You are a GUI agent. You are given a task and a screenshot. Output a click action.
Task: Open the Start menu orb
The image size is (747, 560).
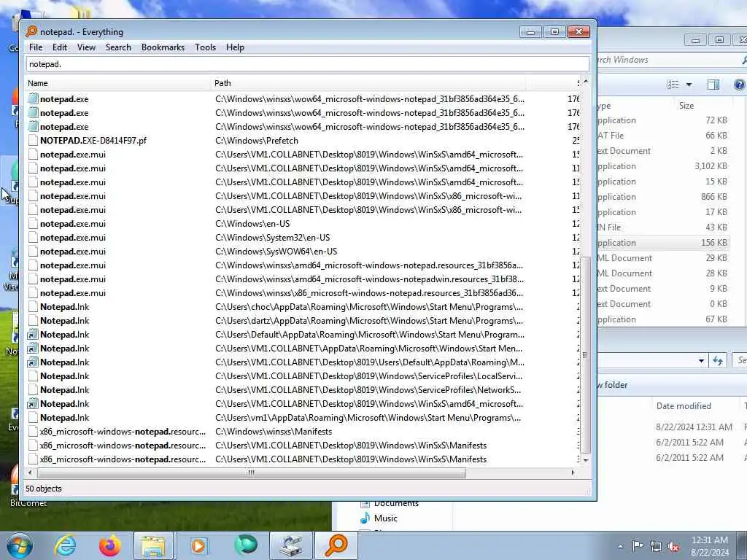tap(19, 545)
